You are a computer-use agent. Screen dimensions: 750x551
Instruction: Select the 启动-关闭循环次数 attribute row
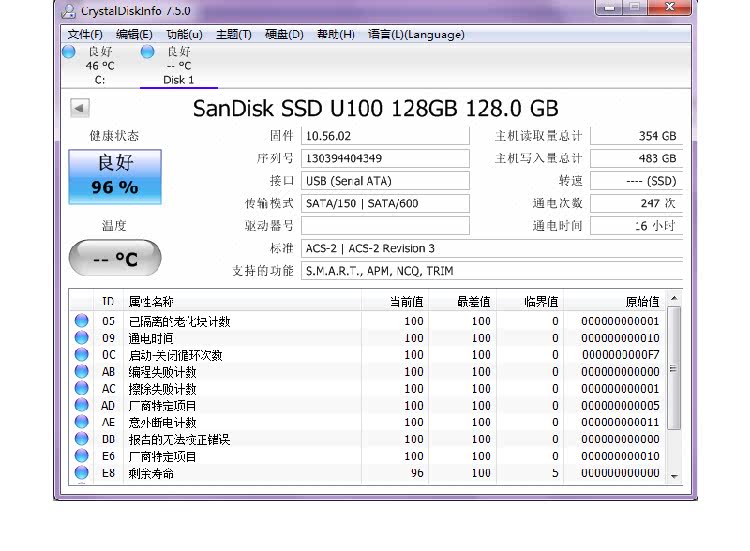pyautogui.click(x=367, y=354)
